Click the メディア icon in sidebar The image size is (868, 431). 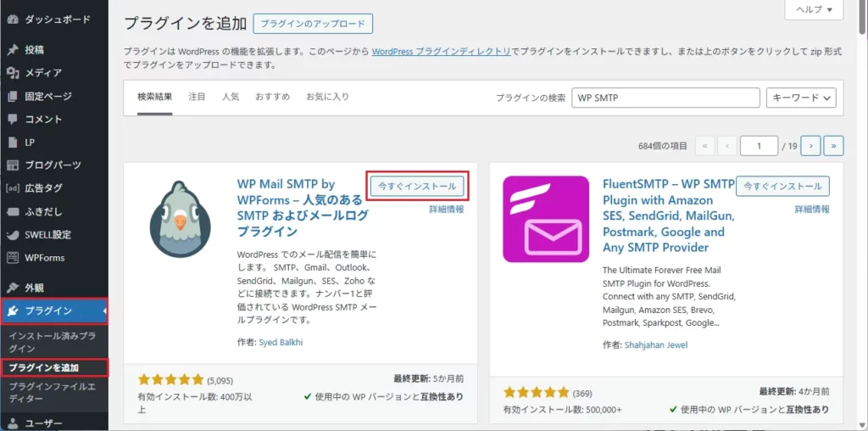(13, 73)
